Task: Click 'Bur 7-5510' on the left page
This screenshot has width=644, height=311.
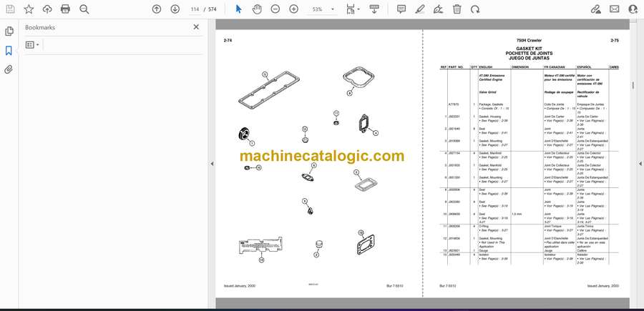Action: pyautogui.click(x=395, y=286)
